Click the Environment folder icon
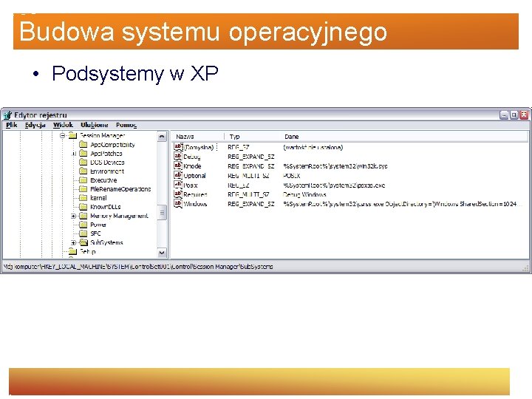Screen dimensions: 532x399 (x=83, y=171)
